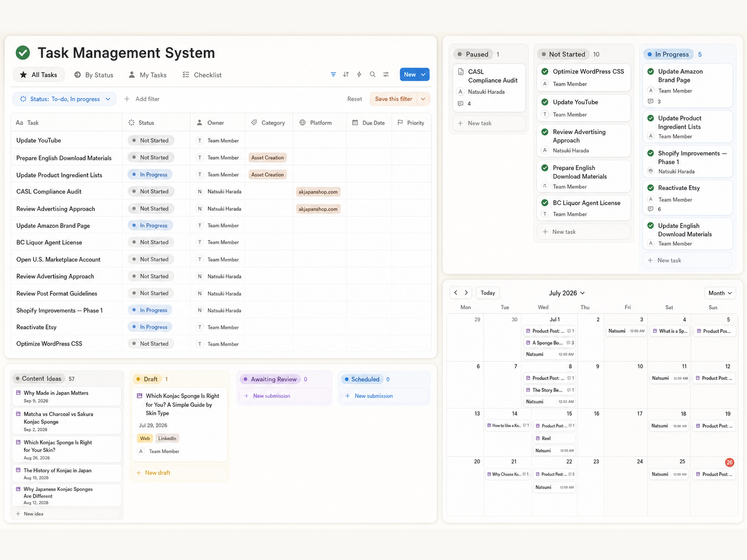Click the page icon on Why Made in Japan Matters
Viewport: 747px width, 560px height.
tap(18, 393)
